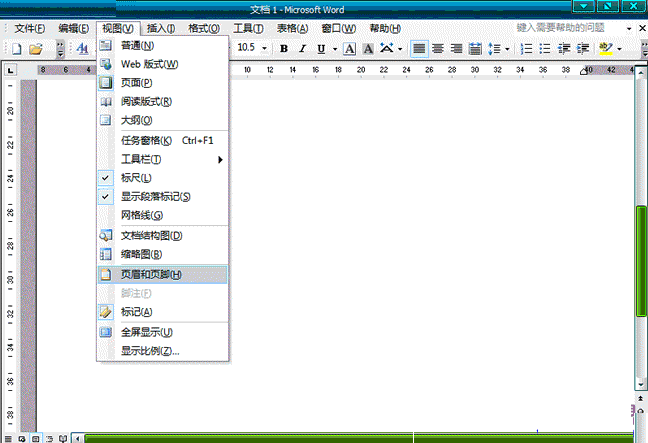The image size is (648, 443).
Task: Toggle numbered list formatting
Action: [526, 49]
